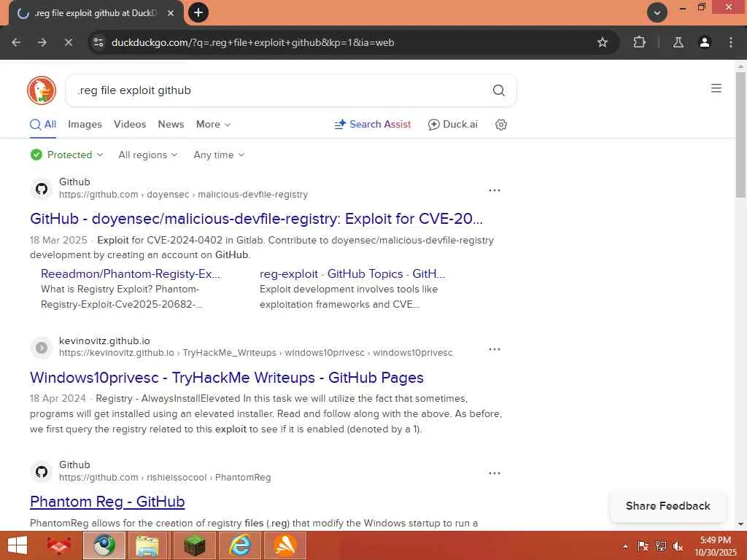747x560 pixels.
Task: Open Internet Explorer from taskbar
Action: click(239, 545)
